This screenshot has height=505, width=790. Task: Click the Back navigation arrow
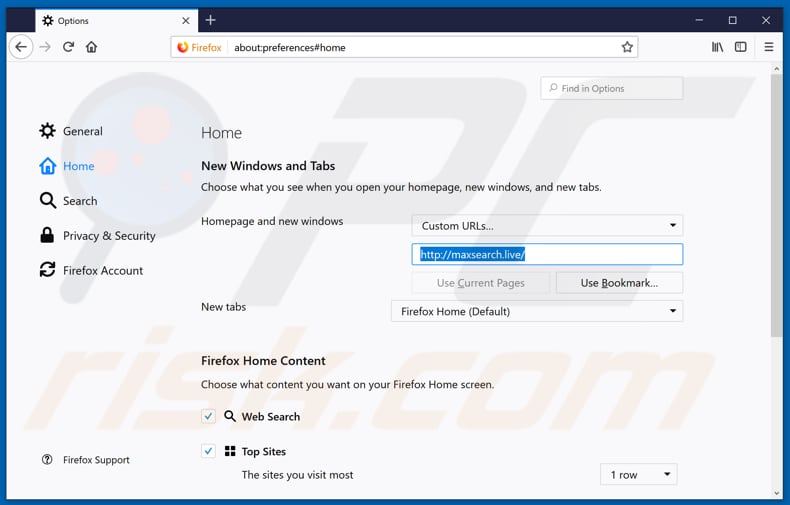click(x=21, y=47)
